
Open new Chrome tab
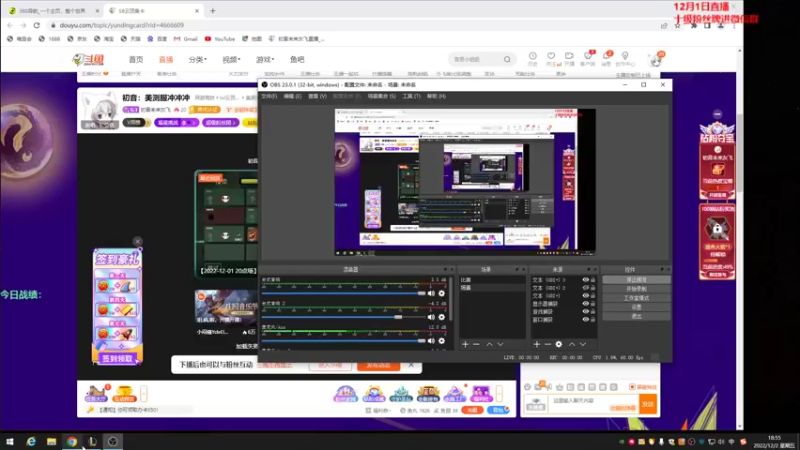click(x=213, y=11)
